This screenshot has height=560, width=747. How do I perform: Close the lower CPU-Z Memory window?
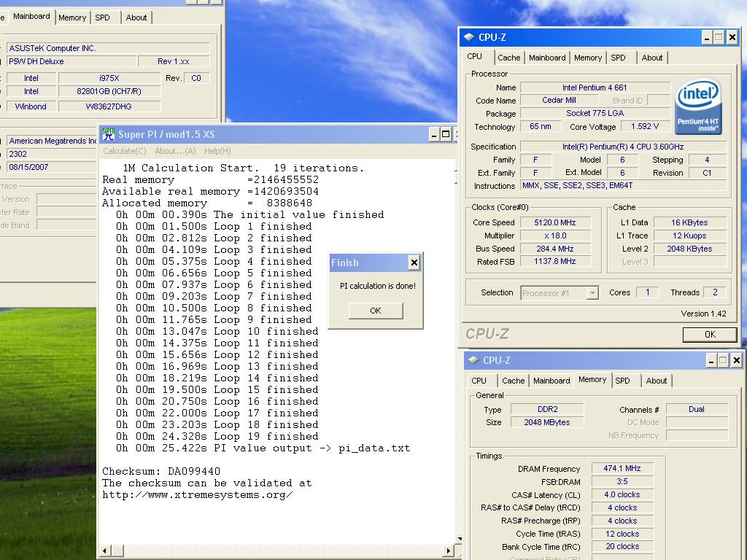[737, 361]
